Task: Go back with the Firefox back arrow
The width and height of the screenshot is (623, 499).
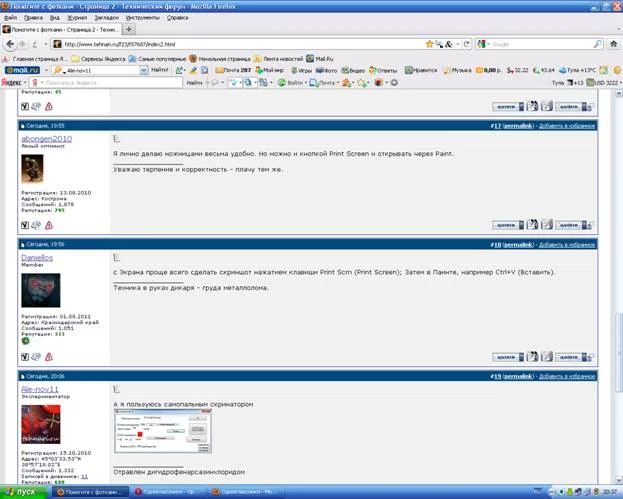Action: point(10,44)
